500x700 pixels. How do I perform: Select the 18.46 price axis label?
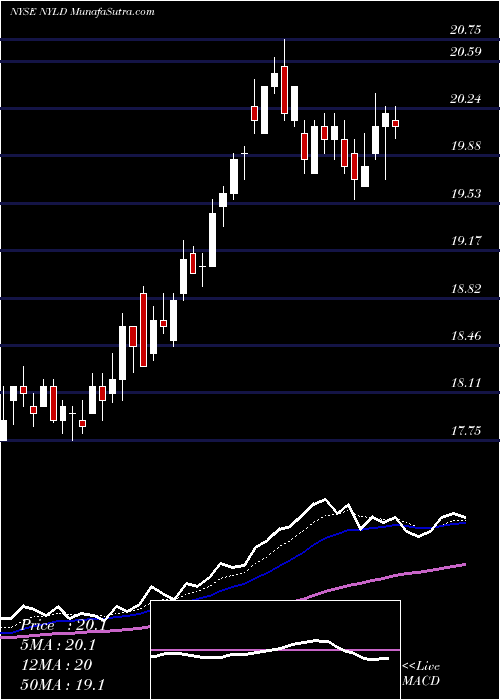click(466, 336)
